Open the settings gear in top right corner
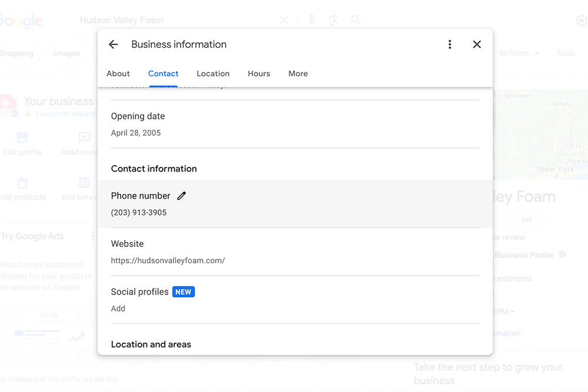The image size is (588, 392). click(x=581, y=19)
